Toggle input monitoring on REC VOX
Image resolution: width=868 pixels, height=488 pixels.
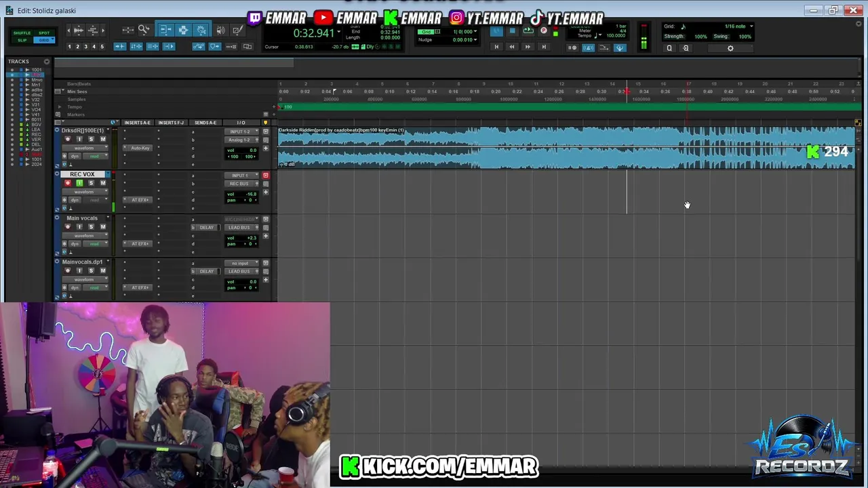click(79, 183)
